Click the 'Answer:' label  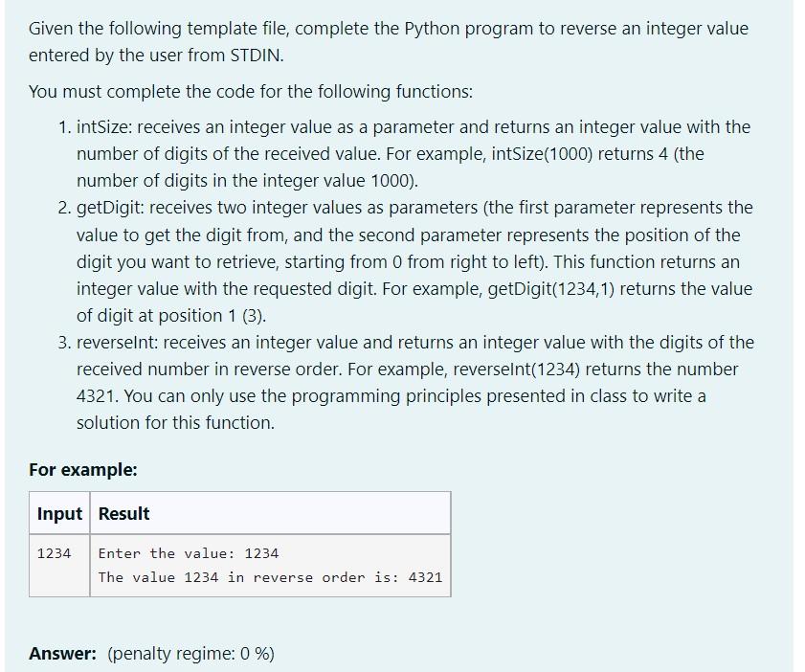coord(62,654)
